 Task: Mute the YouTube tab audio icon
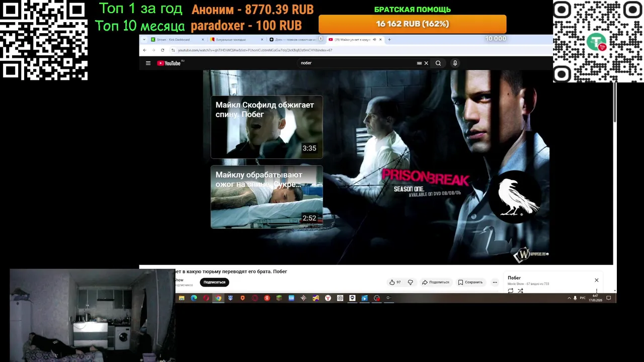(x=374, y=40)
